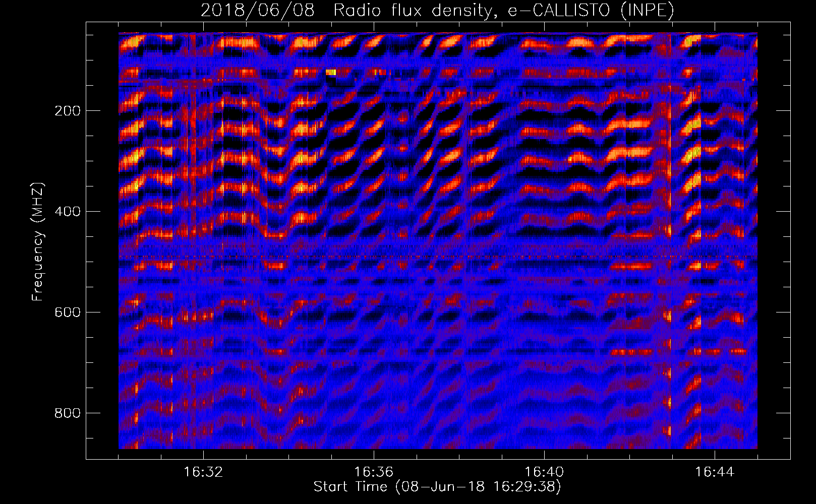The width and height of the screenshot is (816, 504).
Task: Click the 200 frequency tick label
Action: pyautogui.click(x=68, y=111)
